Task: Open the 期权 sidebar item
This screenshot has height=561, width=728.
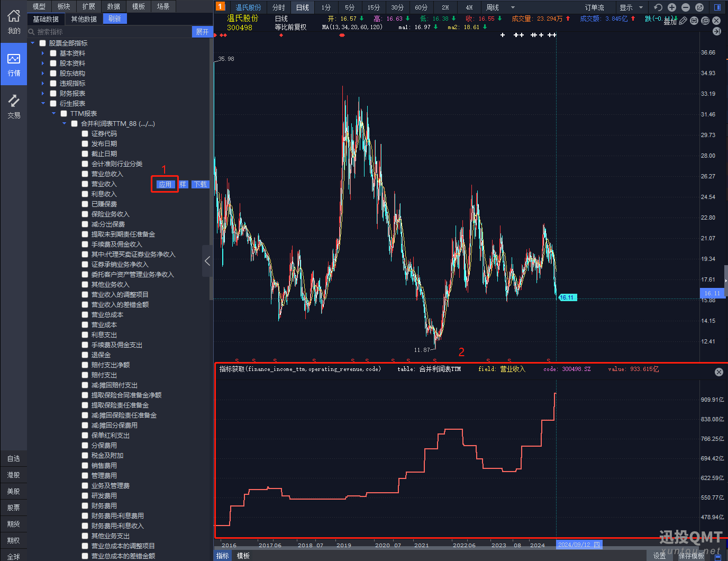Action: click(x=14, y=540)
